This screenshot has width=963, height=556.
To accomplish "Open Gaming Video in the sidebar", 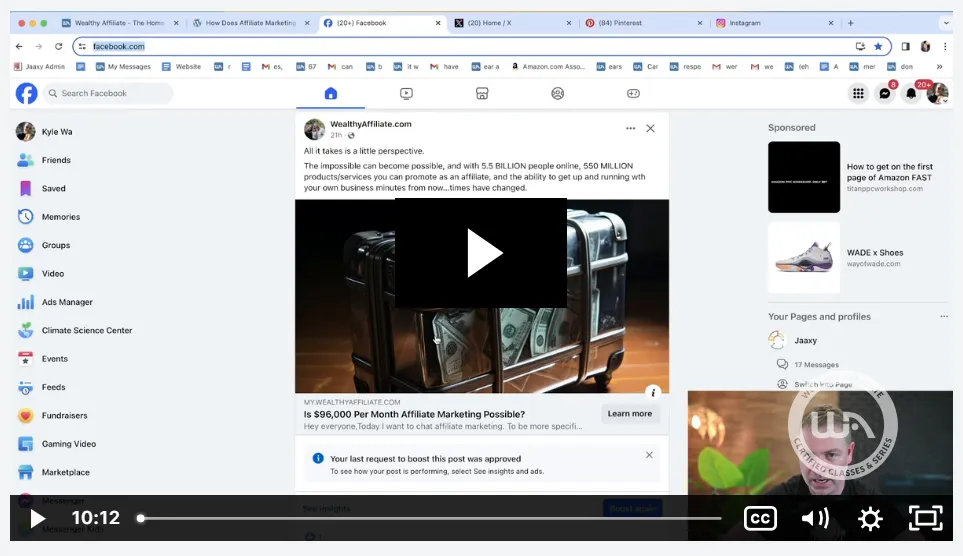I will tap(69, 444).
